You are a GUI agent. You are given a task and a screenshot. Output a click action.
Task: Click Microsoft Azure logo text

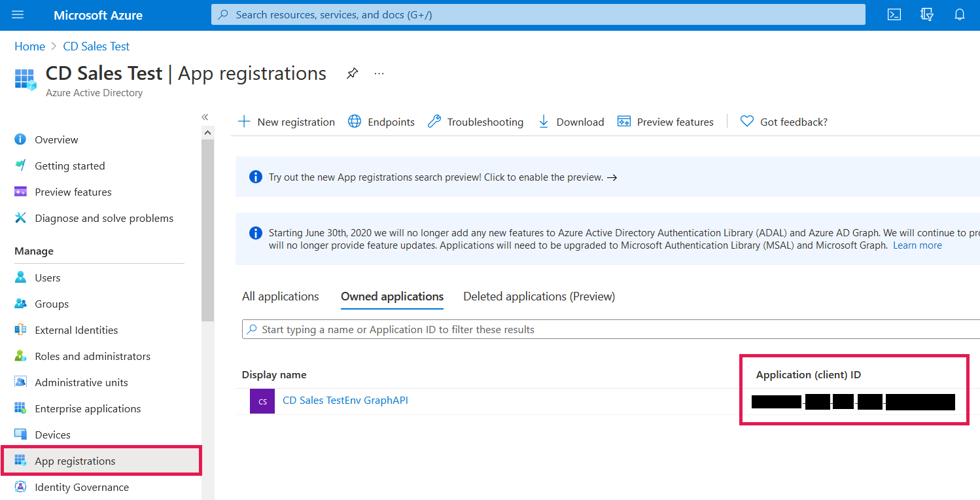pyautogui.click(x=98, y=15)
